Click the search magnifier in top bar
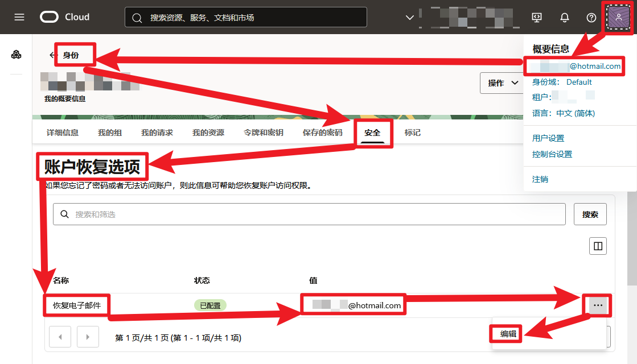 [137, 18]
